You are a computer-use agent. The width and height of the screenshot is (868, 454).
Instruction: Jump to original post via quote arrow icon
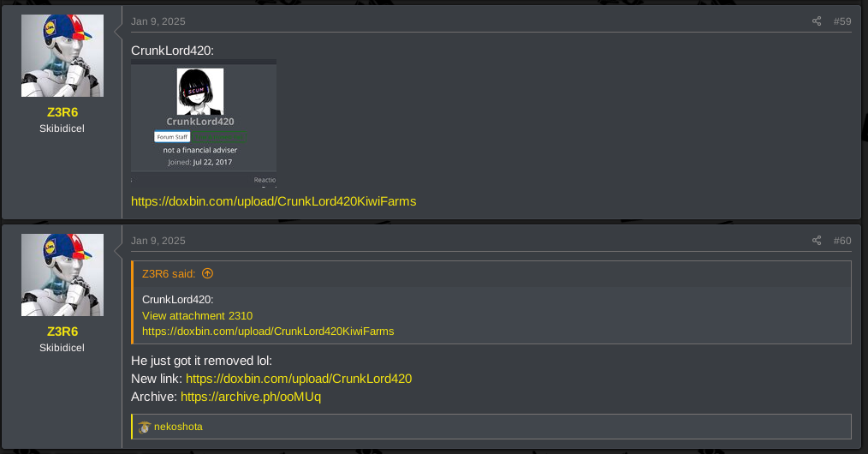208,273
